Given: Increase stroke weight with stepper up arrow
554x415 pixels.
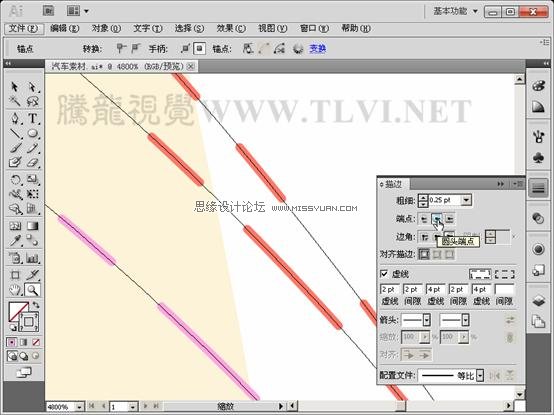Looking at the screenshot, I should tap(423, 197).
